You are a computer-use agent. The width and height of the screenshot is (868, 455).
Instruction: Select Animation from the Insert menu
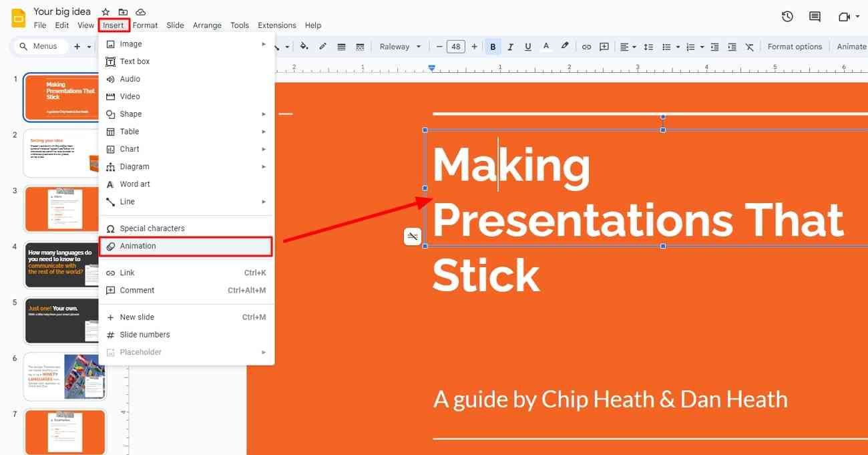click(x=138, y=246)
